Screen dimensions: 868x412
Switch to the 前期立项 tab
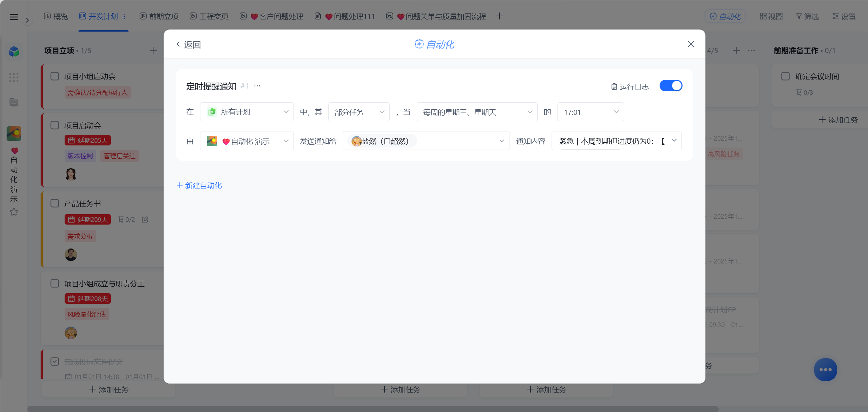pos(159,16)
